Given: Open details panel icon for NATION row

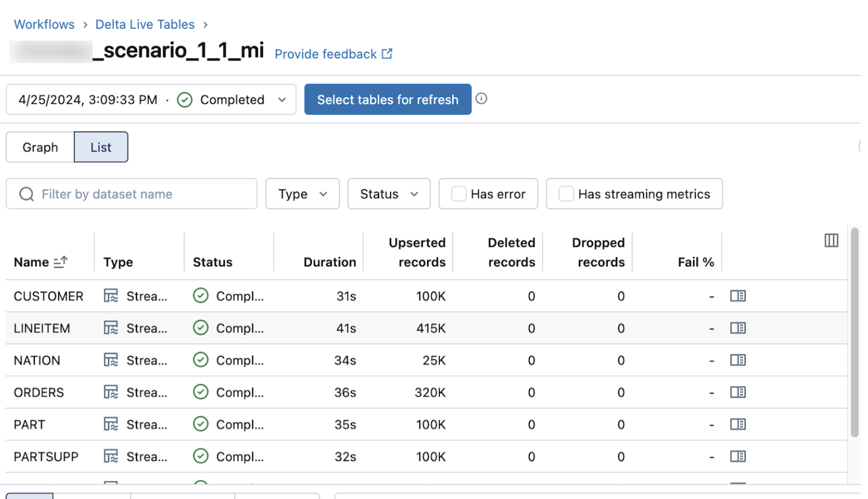Looking at the screenshot, I should pyautogui.click(x=738, y=360).
